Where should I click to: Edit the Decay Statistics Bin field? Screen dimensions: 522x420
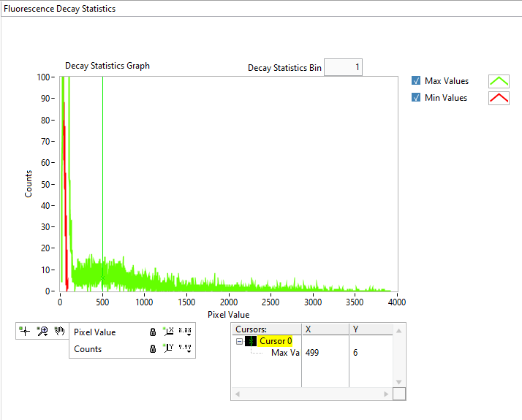[343, 67]
